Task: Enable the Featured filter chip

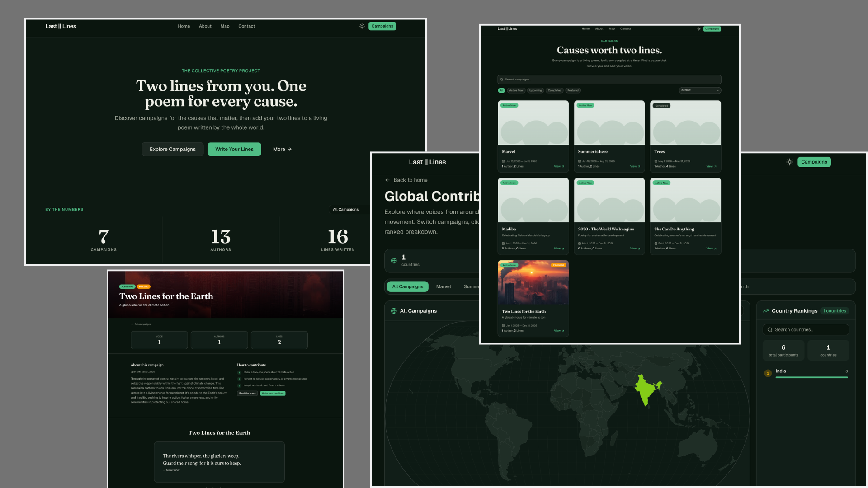Action: pos(573,90)
